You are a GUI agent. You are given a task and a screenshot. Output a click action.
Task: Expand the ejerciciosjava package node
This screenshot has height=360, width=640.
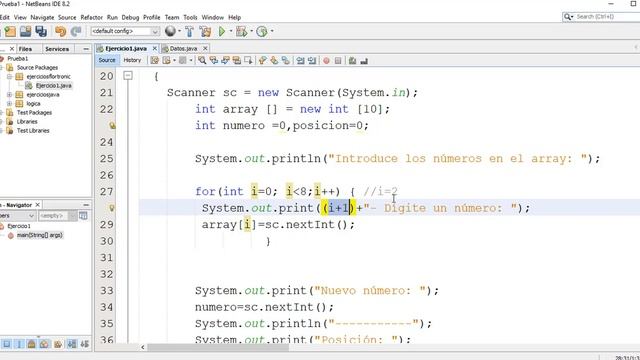tap(9, 94)
